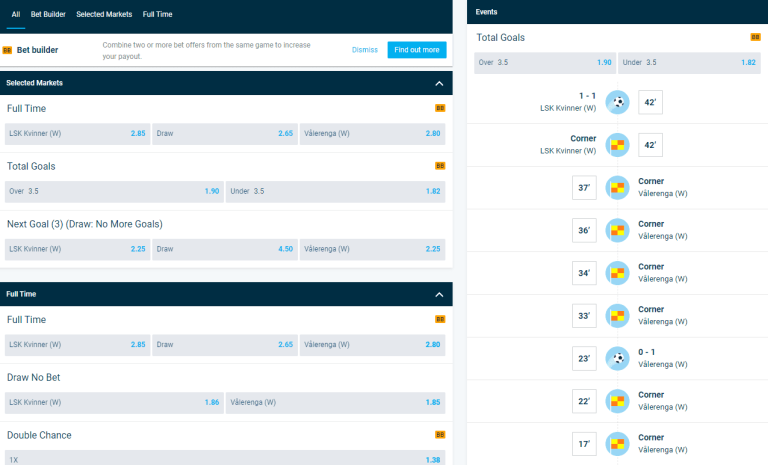The image size is (768, 465).
Task: Click the Find out more button
Action: tap(417, 50)
